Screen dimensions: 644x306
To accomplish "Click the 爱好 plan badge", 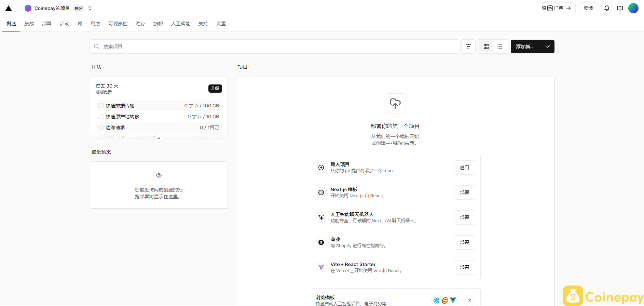I will [x=79, y=8].
